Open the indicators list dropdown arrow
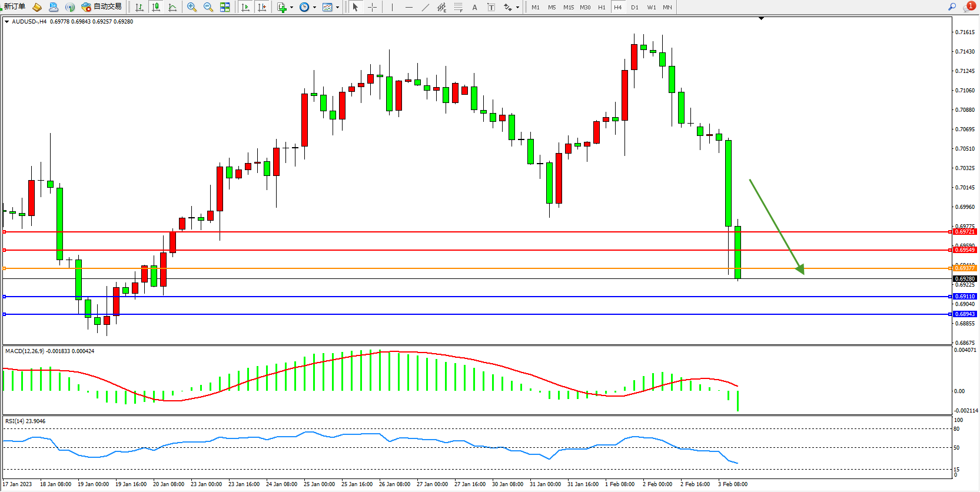The height and width of the screenshot is (492, 980). [291, 8]
